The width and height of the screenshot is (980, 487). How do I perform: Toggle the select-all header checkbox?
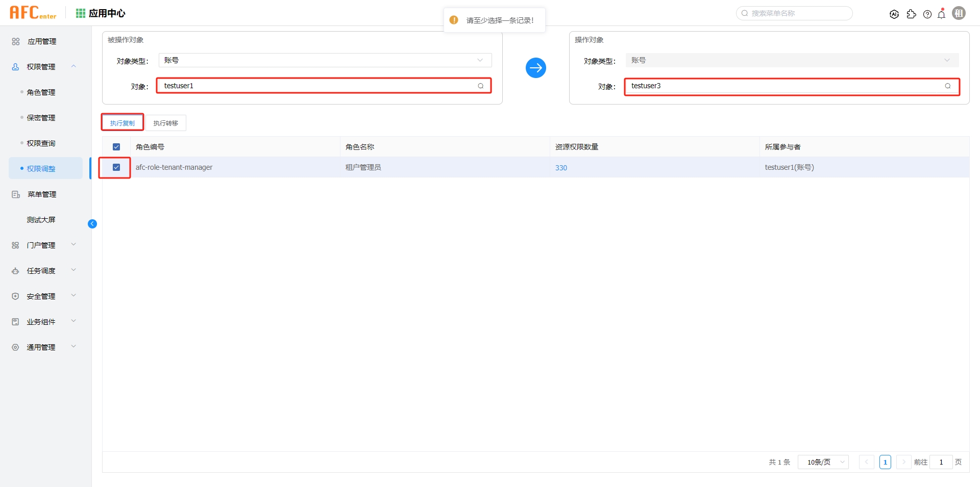coord(116,147)
